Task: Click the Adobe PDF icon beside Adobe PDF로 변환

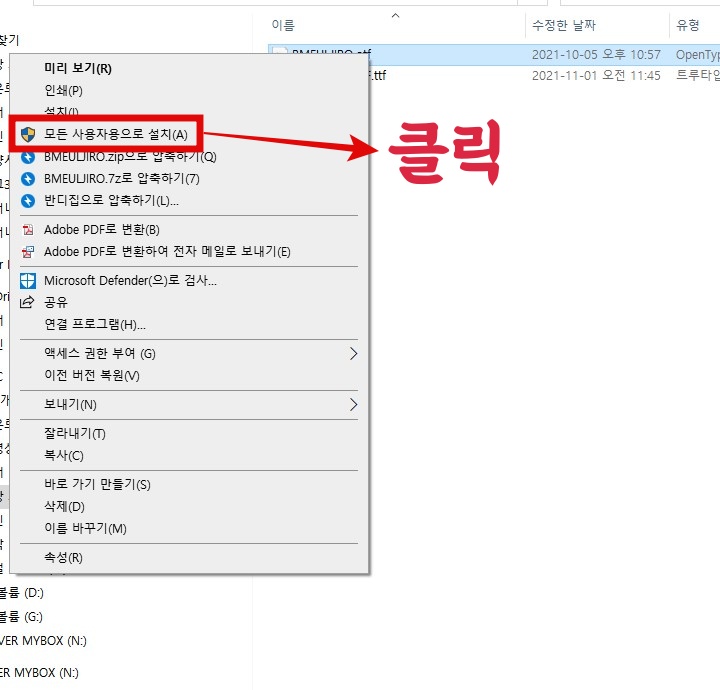Action: tap(28, 230)
